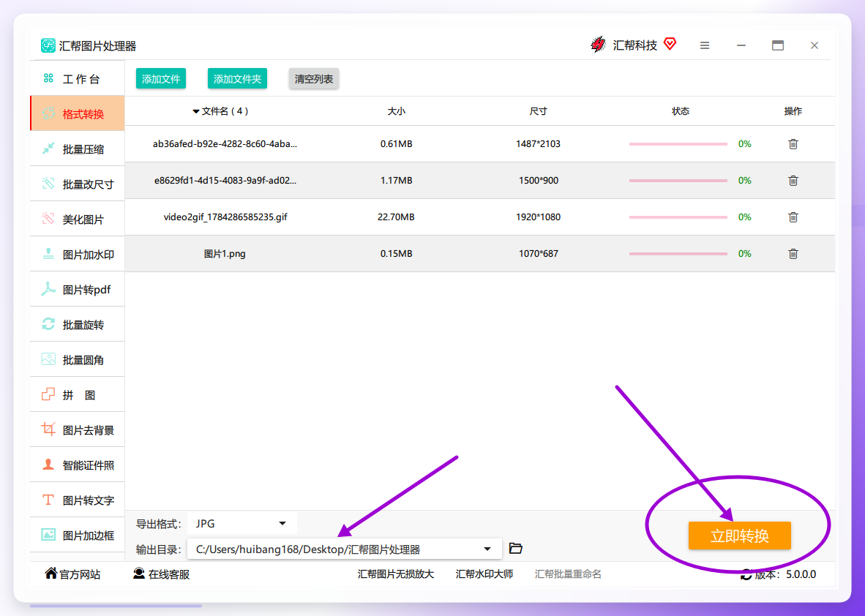Viewport: 865px width, 616px height.
Task: Click the 清空列表 button
Action: (x=314, y=79)
